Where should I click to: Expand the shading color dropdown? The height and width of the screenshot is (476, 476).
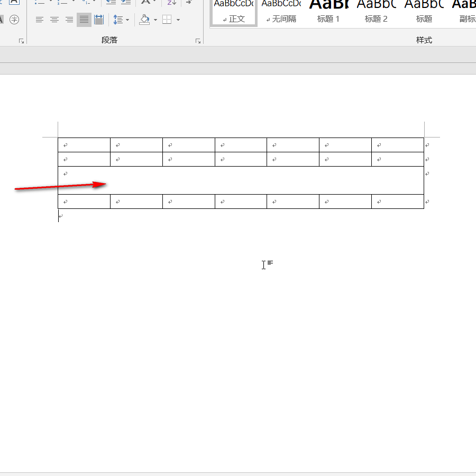click(155, 20)
